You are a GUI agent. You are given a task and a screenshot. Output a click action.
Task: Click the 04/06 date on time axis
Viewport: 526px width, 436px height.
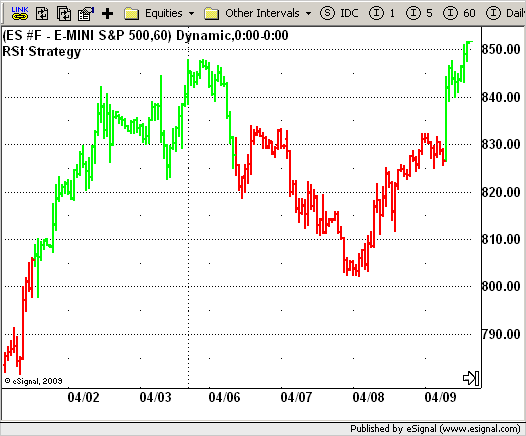pyautogui.click(x=224, y=397)
